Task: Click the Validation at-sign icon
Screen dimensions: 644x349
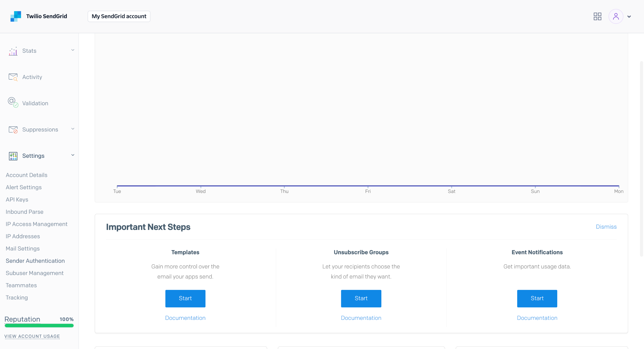Action: click(x=13, y=103)
